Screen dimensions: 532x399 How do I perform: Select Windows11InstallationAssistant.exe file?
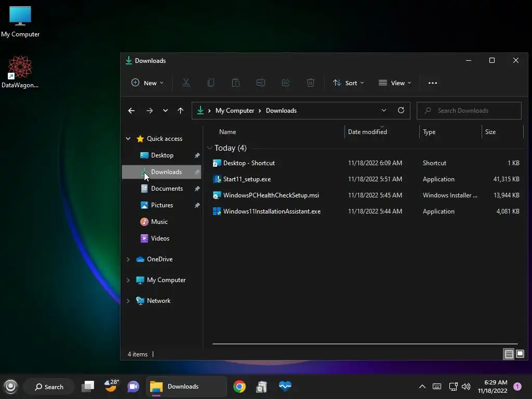coord(366,211)
